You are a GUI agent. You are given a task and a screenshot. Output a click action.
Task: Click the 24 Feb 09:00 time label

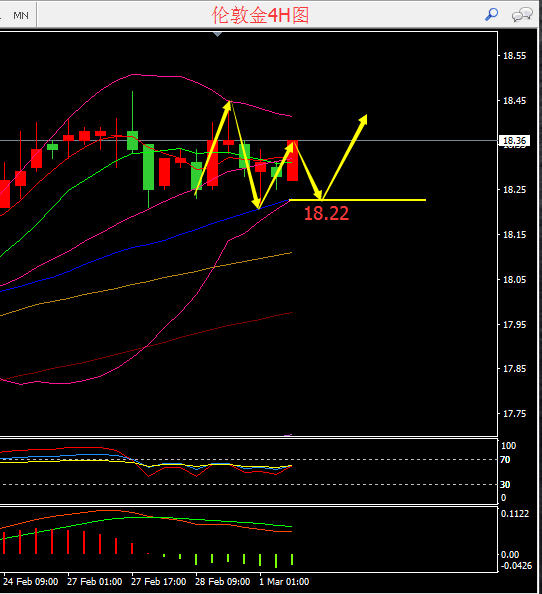coord(31,581)
